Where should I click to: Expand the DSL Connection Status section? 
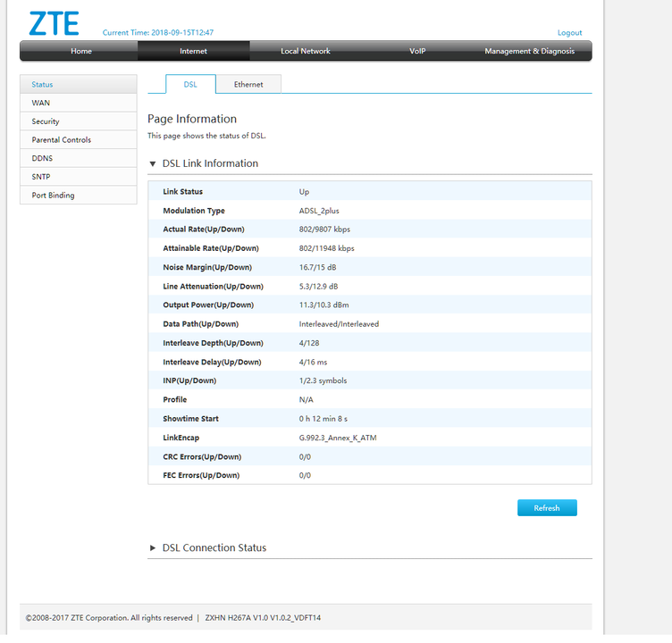point(153,548)
